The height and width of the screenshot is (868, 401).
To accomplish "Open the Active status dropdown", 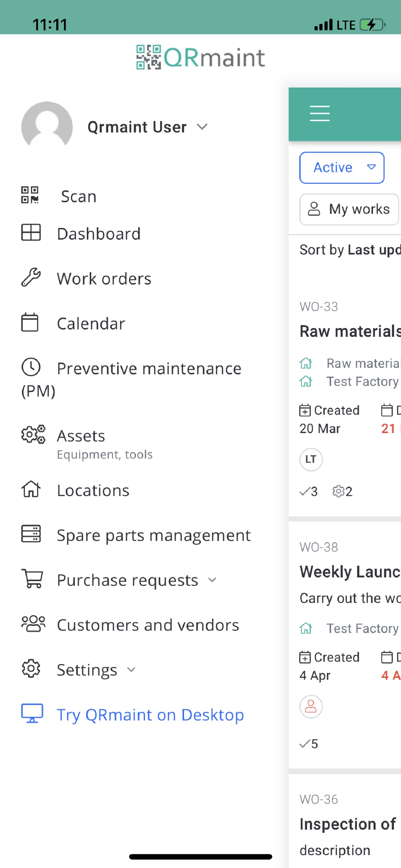I will pos(342,168).
